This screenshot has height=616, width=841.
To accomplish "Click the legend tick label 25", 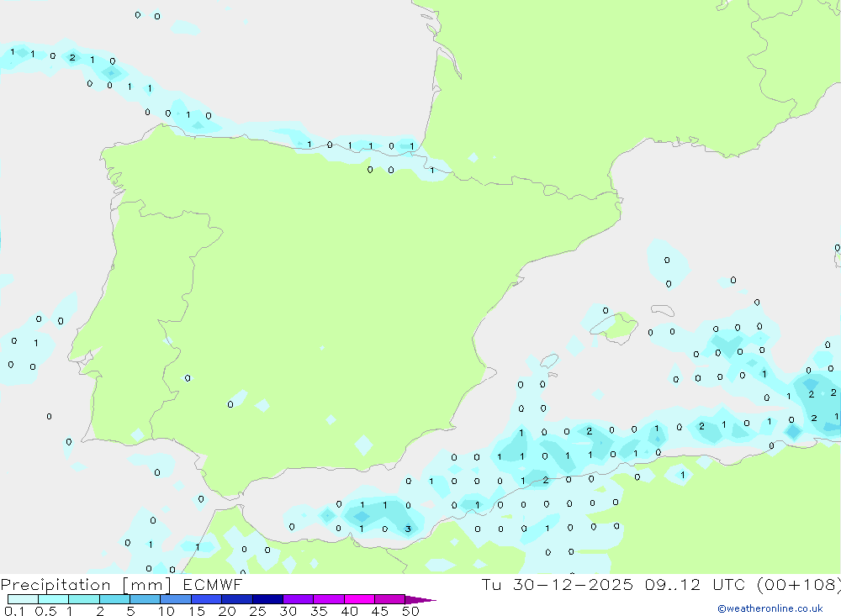I will [x=257, y=611].
